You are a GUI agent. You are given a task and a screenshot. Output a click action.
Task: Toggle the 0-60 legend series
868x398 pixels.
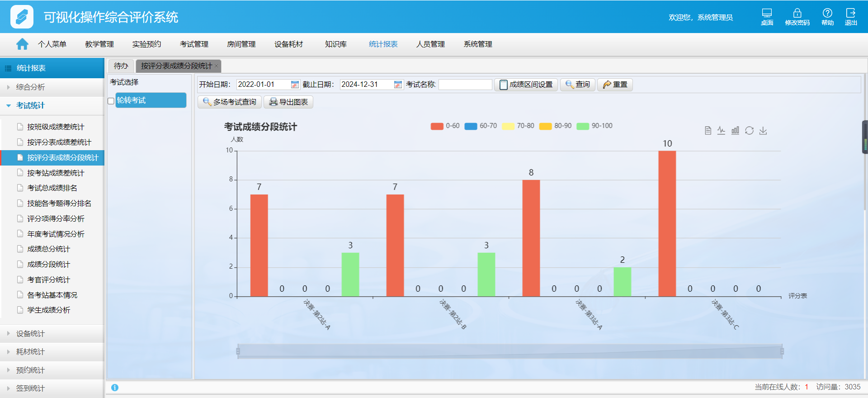point(445,126)
